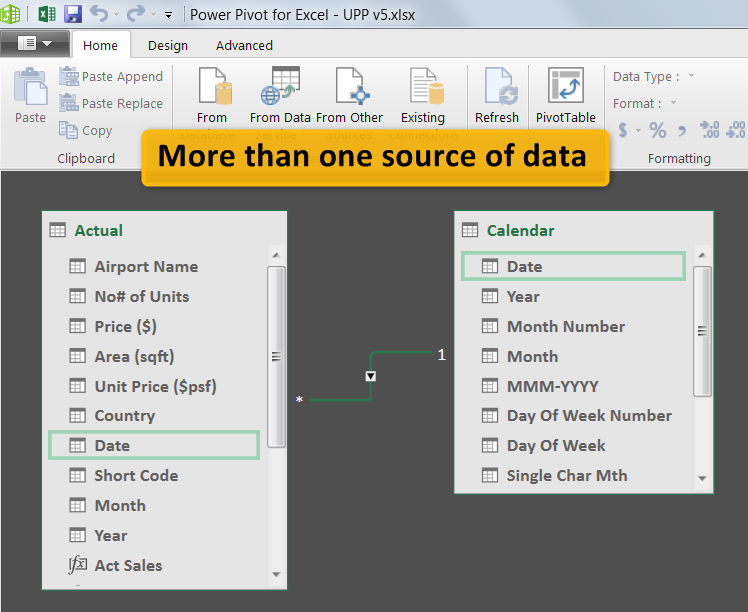Viewport: 748px width, 612px height.
Task: Select Short Code field
Action: (154, 476)
